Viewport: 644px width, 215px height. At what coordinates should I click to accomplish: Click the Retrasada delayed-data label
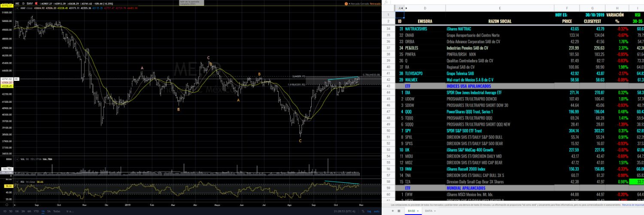pyautogui.click(x=375, y=4)
